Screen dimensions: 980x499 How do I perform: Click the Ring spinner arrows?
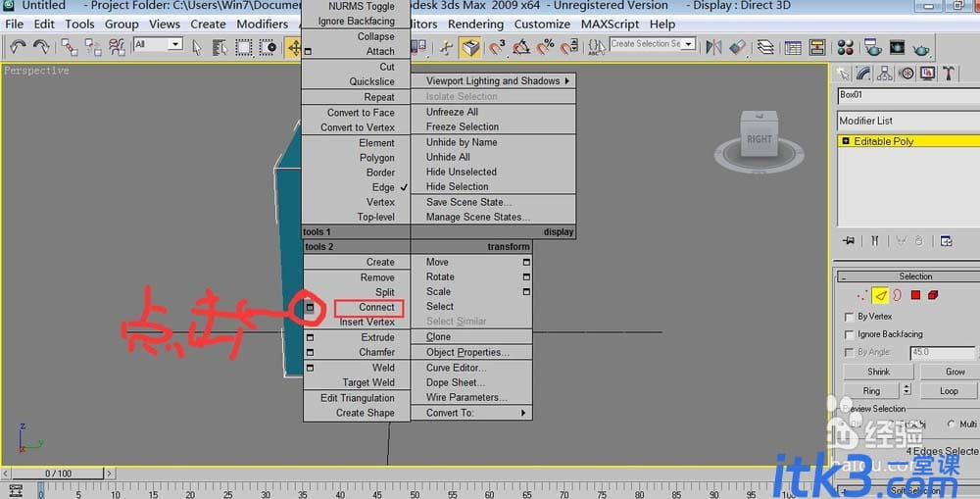(x=906, y=390)
